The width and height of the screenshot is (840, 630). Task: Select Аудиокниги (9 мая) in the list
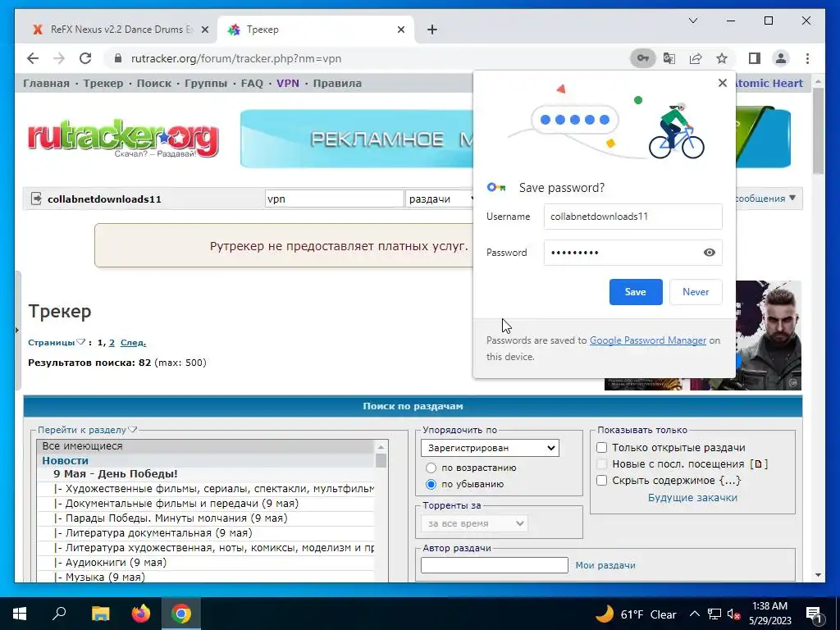[206, 563]
